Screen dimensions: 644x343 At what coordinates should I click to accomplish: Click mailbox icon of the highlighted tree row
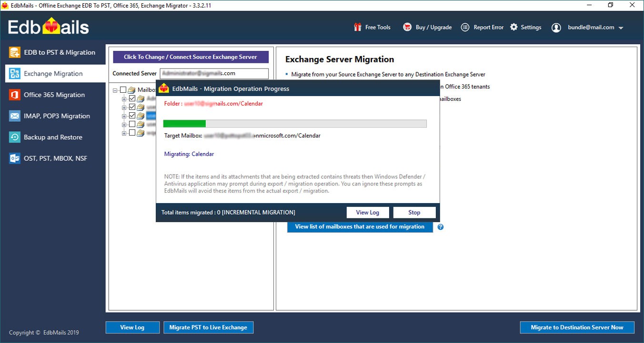(x=141, y=116)
